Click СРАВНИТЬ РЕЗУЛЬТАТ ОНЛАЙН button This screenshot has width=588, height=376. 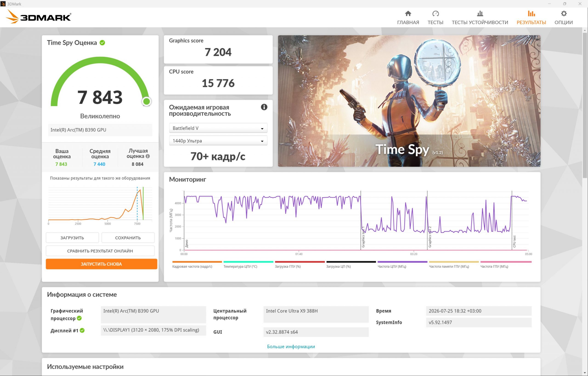pyautogui.click(x=100, y=251)
